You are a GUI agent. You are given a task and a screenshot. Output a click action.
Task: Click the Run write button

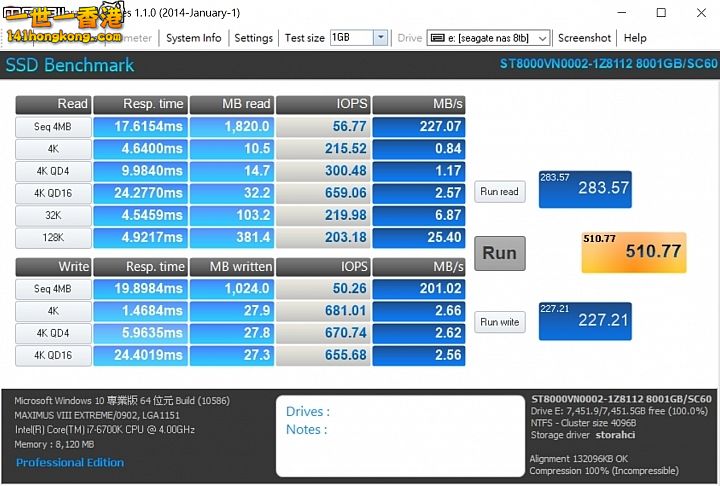[x=500, y=322]
